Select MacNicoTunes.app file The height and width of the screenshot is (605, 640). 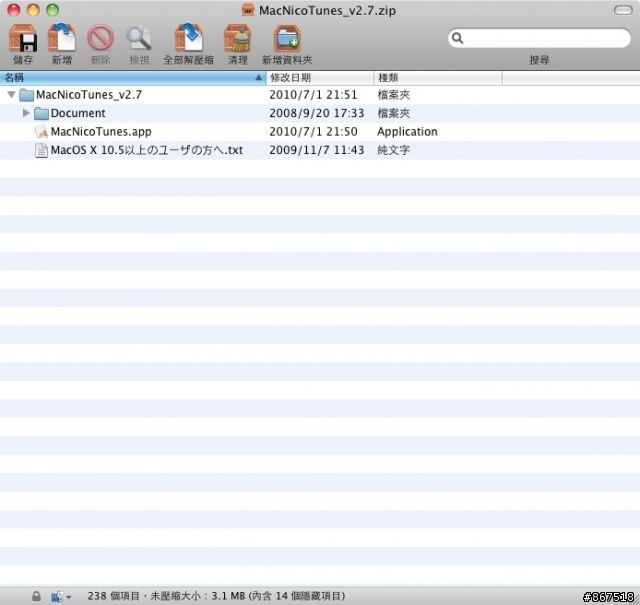pos(320,131)
